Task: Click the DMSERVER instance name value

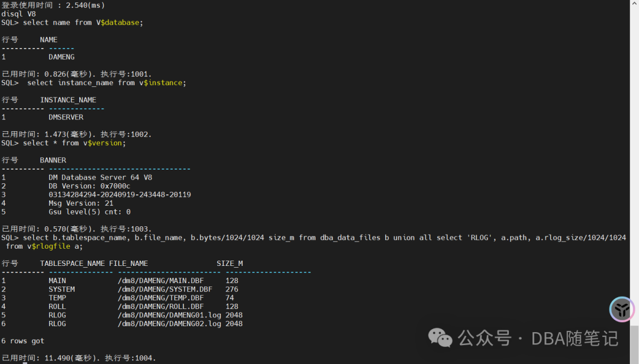Action: pos(66,117)
